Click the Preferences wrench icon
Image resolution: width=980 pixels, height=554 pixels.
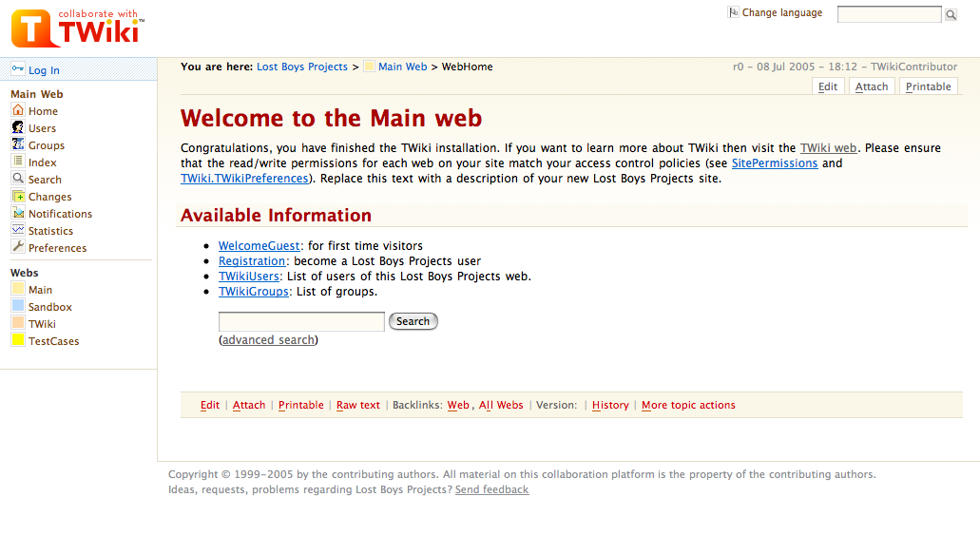[18, 247]
